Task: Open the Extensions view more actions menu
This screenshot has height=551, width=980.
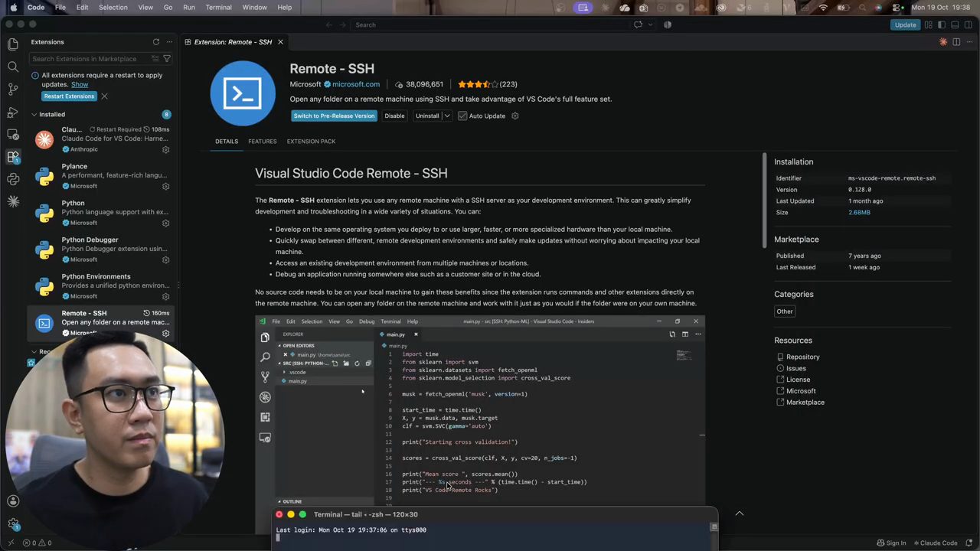Action: (x=169, y=42)
